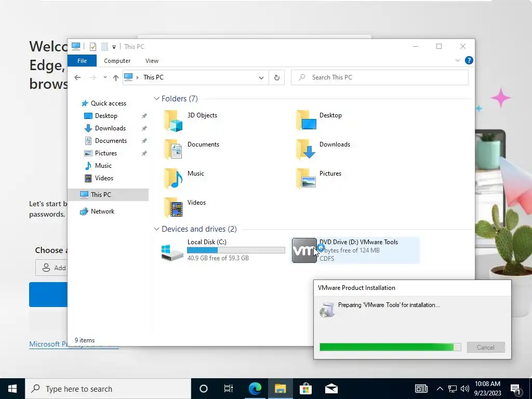Open News and interests taskbar icon
This screenshot has height=399, width=532.
point(421,389)
